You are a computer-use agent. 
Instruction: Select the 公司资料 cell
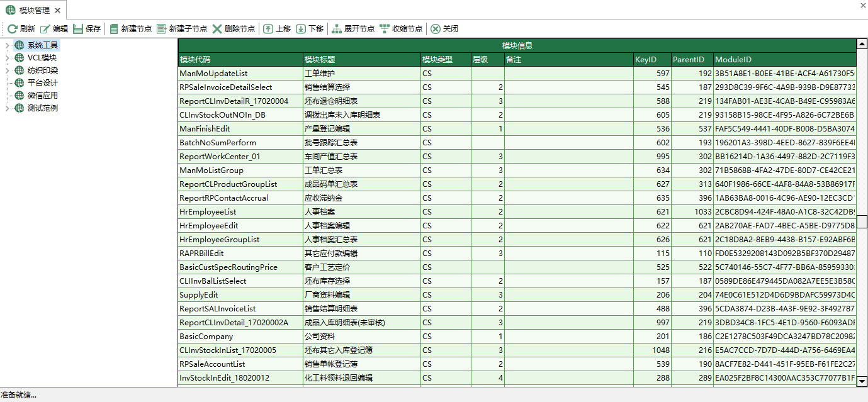click(362, 337)
